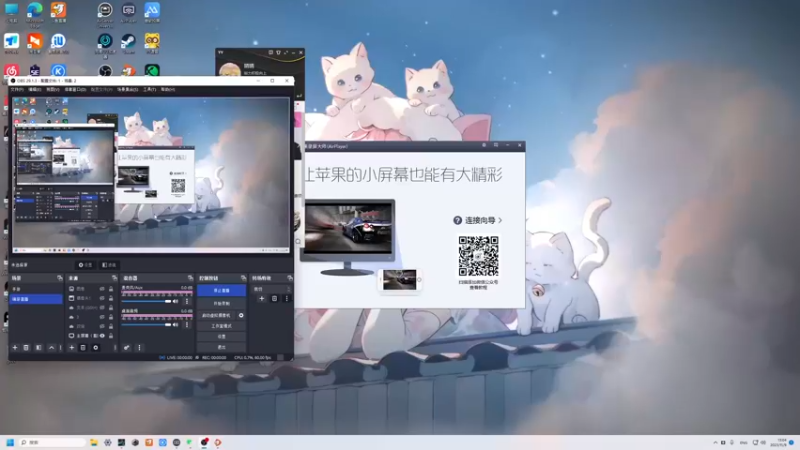Open the 工具(T) menu in OBS
Image resolution: width=800 pixels, height=450 pixels.
(149, 89)
